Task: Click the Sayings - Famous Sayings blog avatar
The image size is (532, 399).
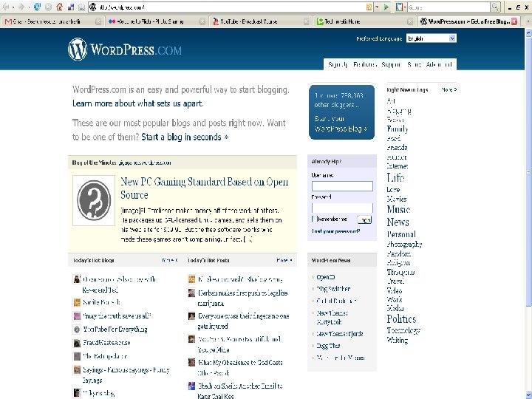Action: pos(77,370)
